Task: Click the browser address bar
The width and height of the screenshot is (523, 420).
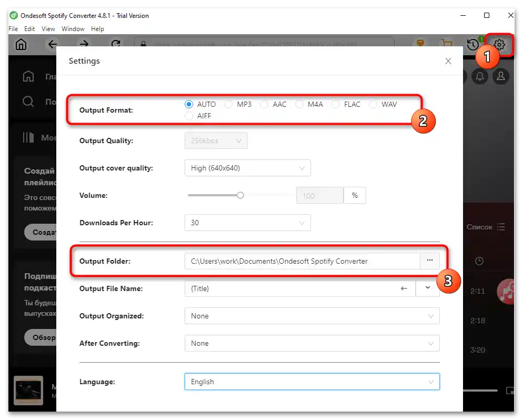Action: pyautogui.click(x=264, y=43)
